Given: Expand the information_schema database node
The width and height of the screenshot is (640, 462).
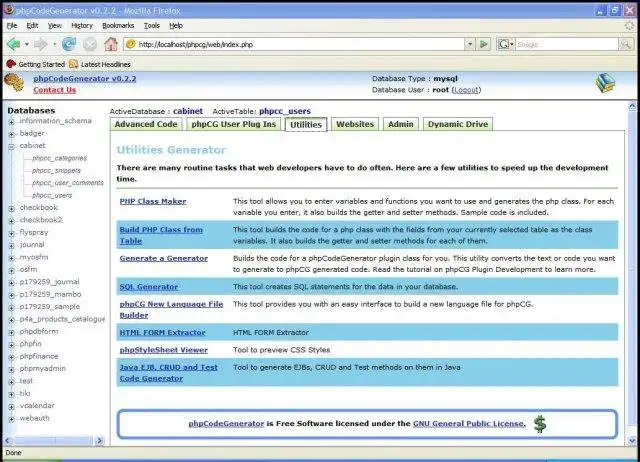Looking at the screenshot, I should (x=11, y=122).
